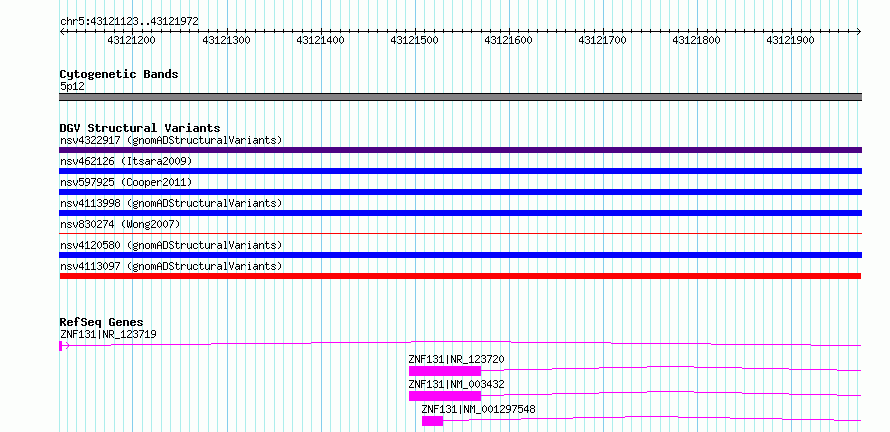
Task: Open variant label nsv4120580
Action: pyautogui.click(x=171, y=245)
